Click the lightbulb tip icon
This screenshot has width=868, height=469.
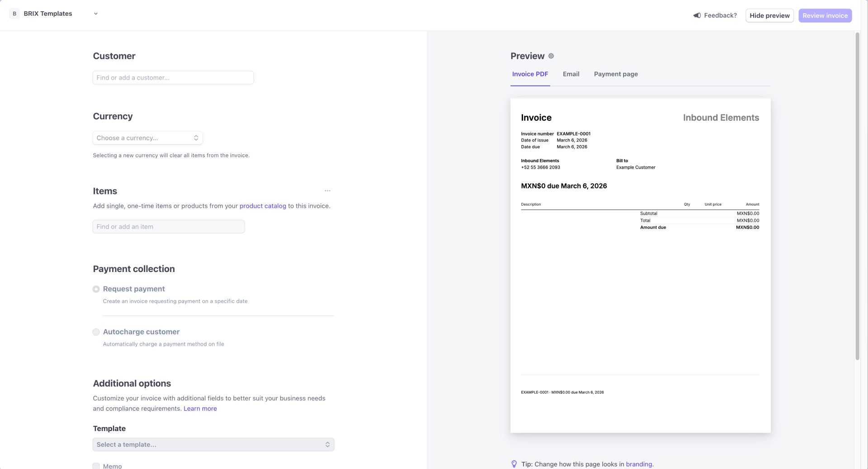point(514,464)
